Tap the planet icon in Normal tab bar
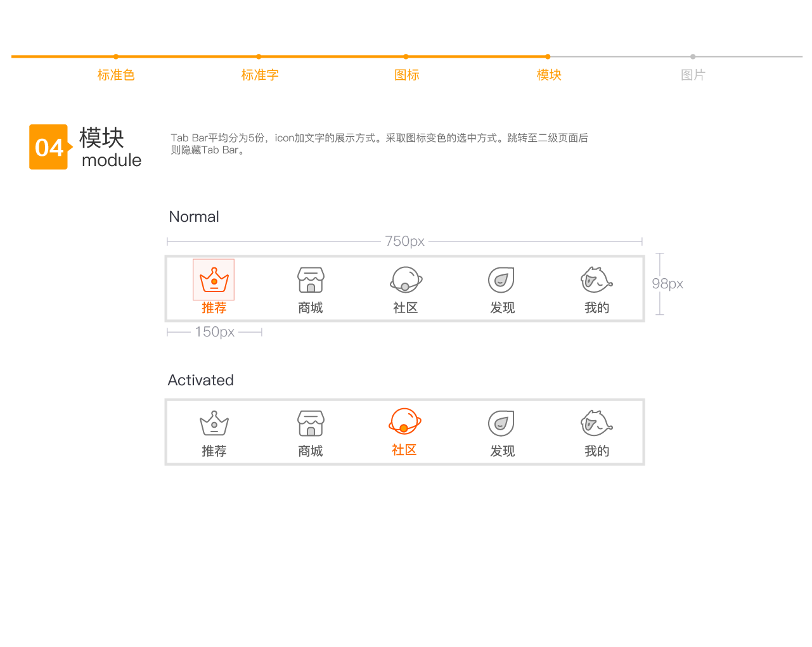This screenshot has width=812, height=647. tap(406, 279)
